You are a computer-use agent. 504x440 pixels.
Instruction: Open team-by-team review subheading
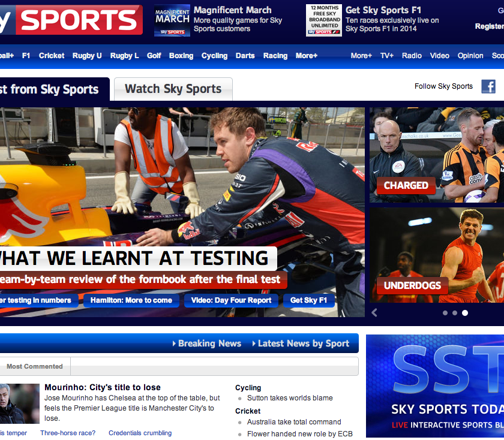(140, 279)
